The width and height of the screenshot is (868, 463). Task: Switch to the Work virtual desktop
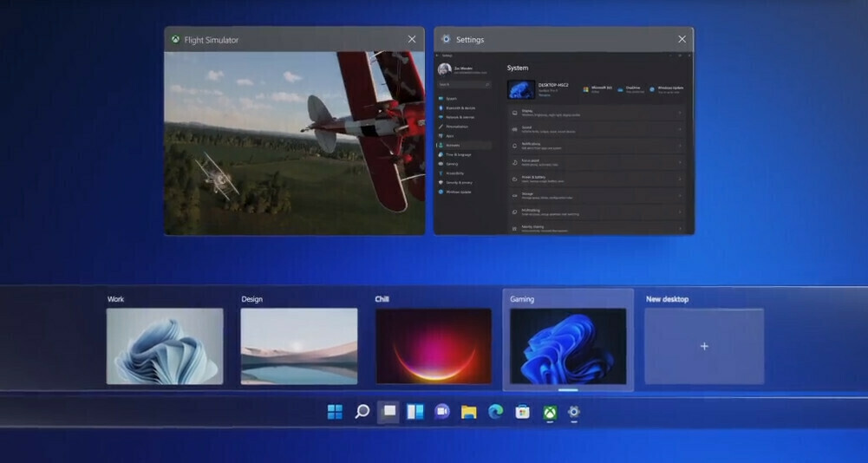pyautogui.click(x=165, y=346)
